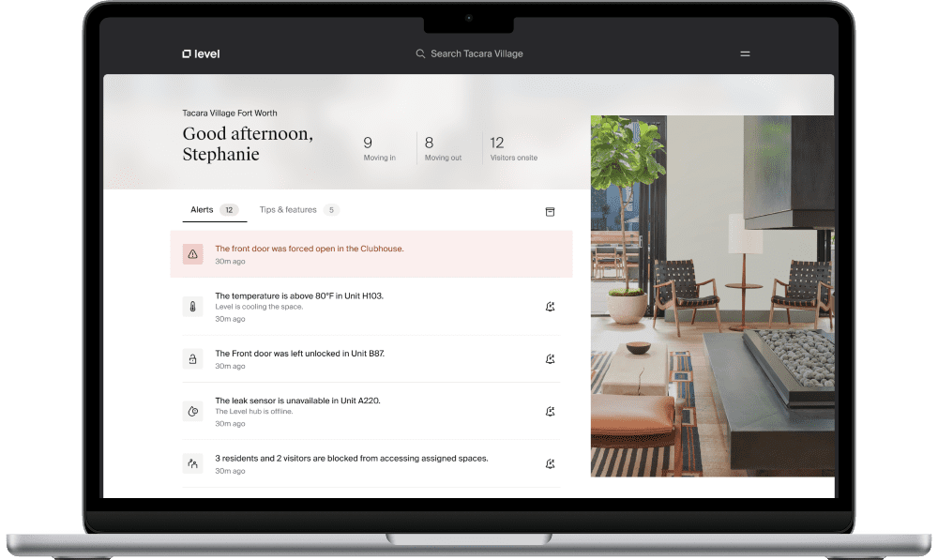The image size is (938, 560).
Task: Click the Tacara Village Fort Worth label
Action: pos(230,114)
